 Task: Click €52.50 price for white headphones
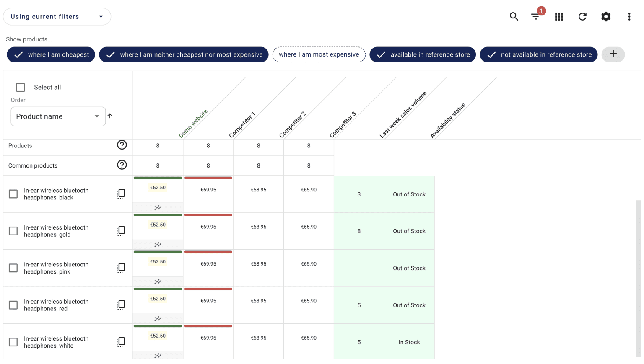click(158, 336)
